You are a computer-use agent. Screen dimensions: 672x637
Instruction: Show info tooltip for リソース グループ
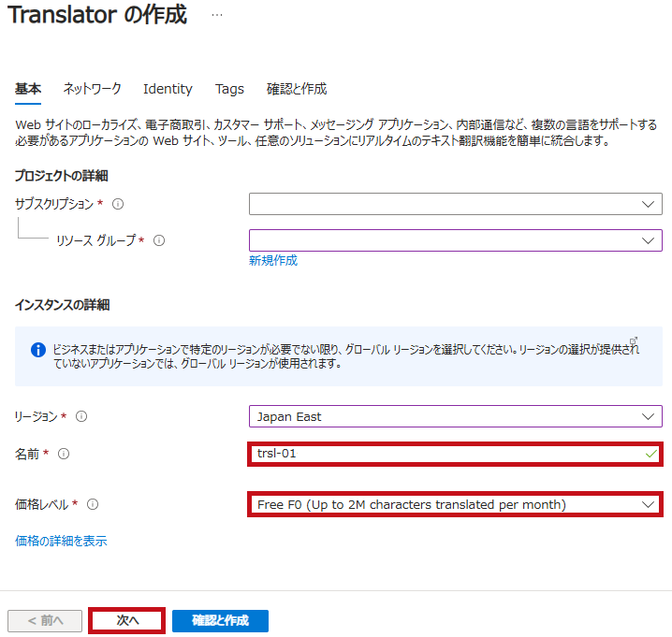(x=159, y=240)
